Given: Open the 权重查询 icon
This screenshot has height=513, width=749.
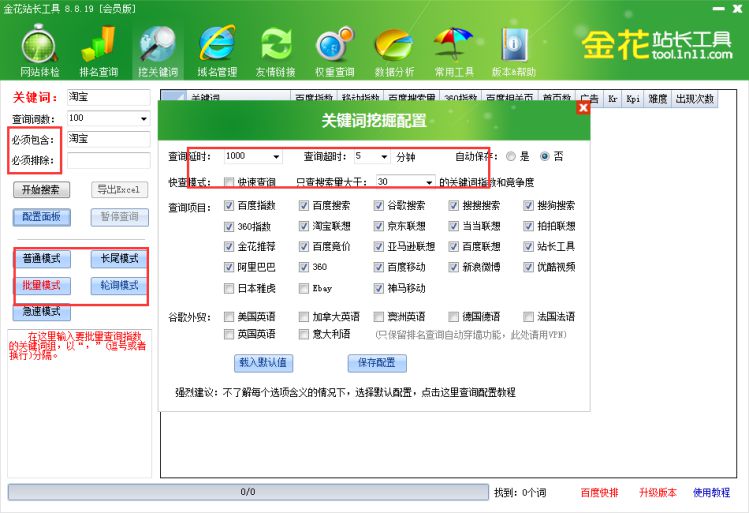Looking at the screenshot, I should [335, 52].
